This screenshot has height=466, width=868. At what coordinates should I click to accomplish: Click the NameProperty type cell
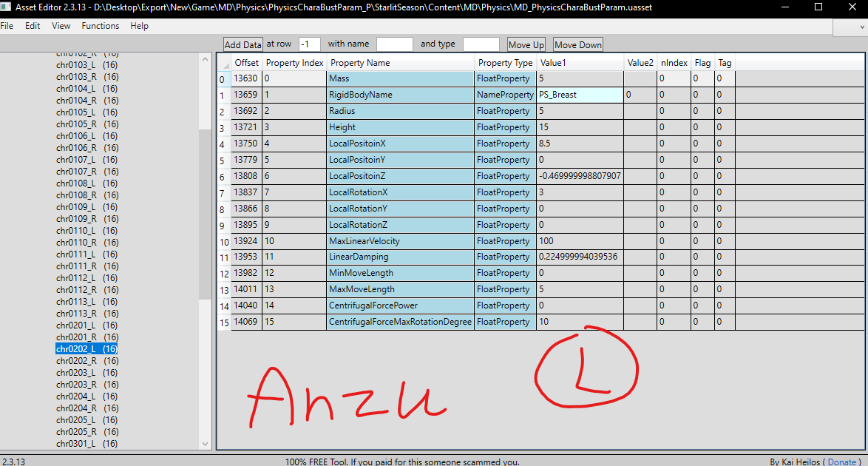[505, 95]
